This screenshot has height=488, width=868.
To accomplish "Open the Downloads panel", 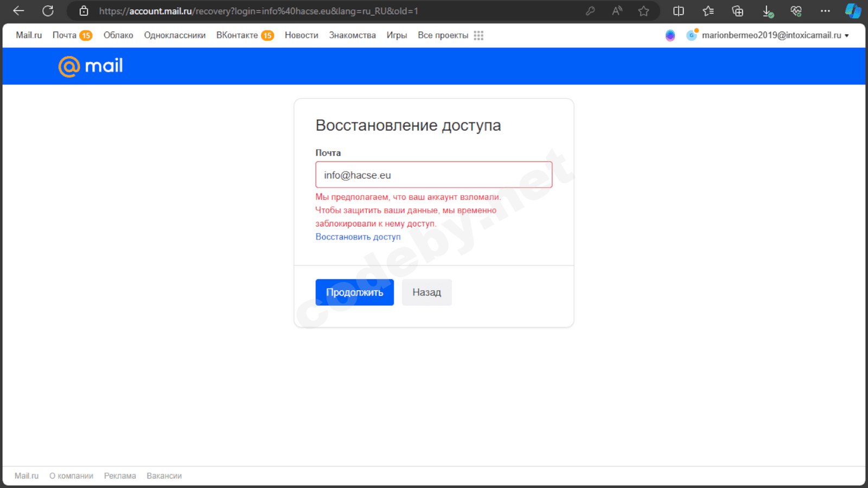I will (x=767, y=11).
